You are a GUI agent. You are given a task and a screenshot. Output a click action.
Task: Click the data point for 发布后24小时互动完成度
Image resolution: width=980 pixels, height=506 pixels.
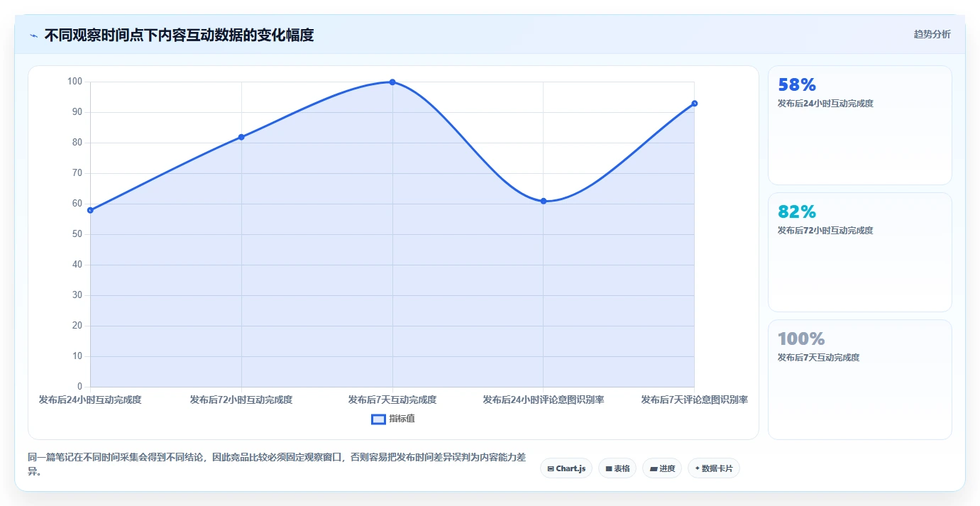pyautogui.click(x=90, y=210)
